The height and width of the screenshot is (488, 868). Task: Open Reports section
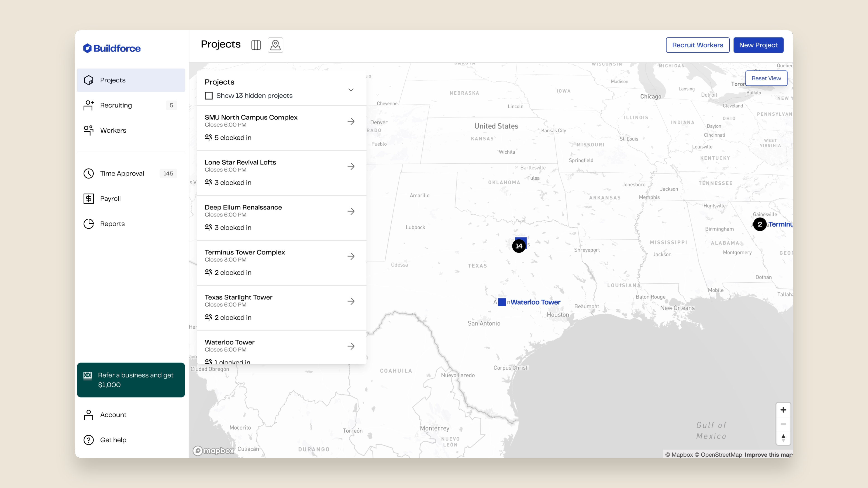point(131,224)
